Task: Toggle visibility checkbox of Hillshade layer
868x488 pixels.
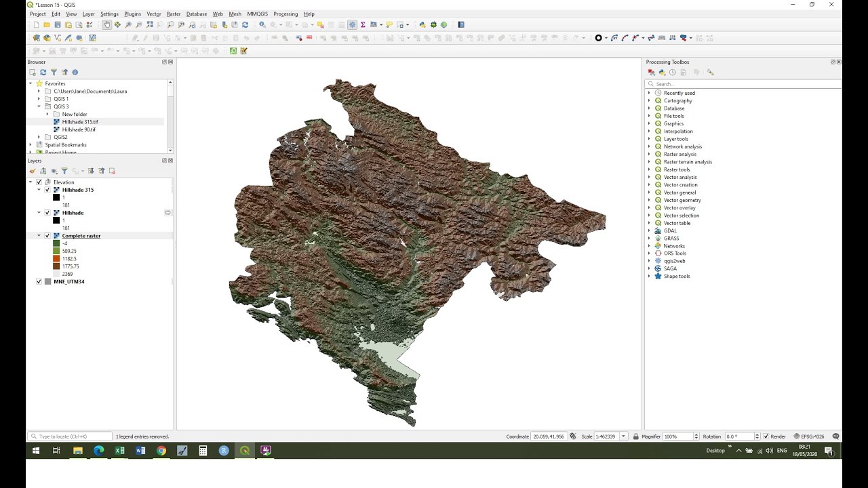Action: point(47,213)
